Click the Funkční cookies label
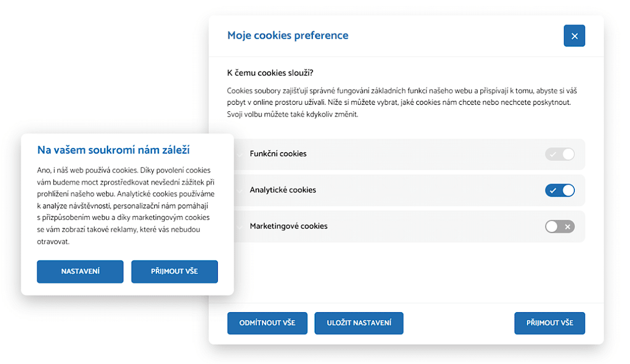This screenshot has width=630, height=364. tap(278, 154)
